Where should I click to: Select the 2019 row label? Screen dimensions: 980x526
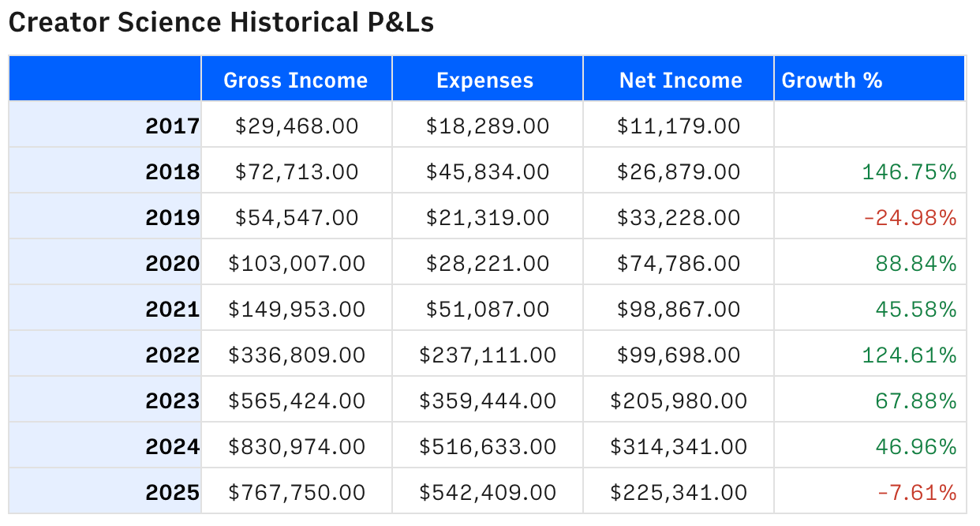[172, 217]
